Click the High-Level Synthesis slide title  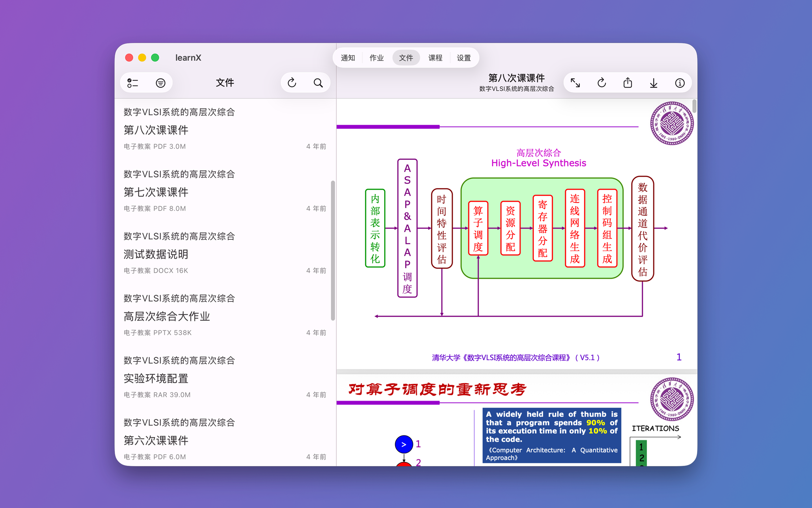[539, 163]
